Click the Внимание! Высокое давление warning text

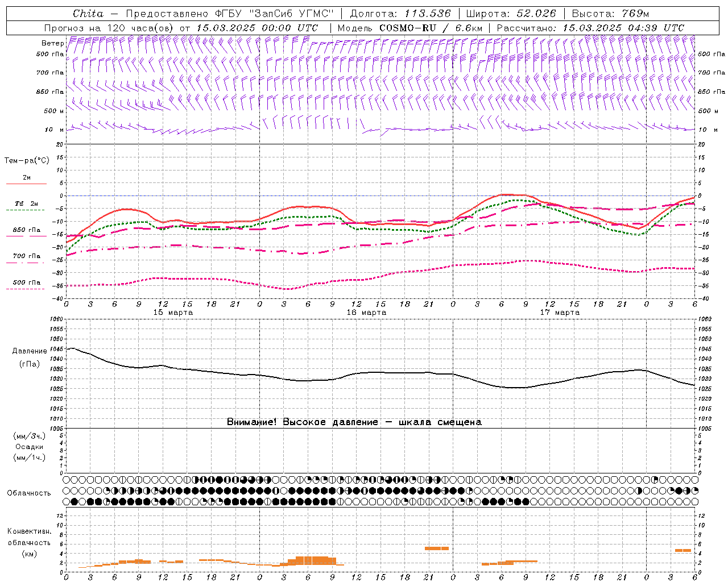click(x=354, y=422)
